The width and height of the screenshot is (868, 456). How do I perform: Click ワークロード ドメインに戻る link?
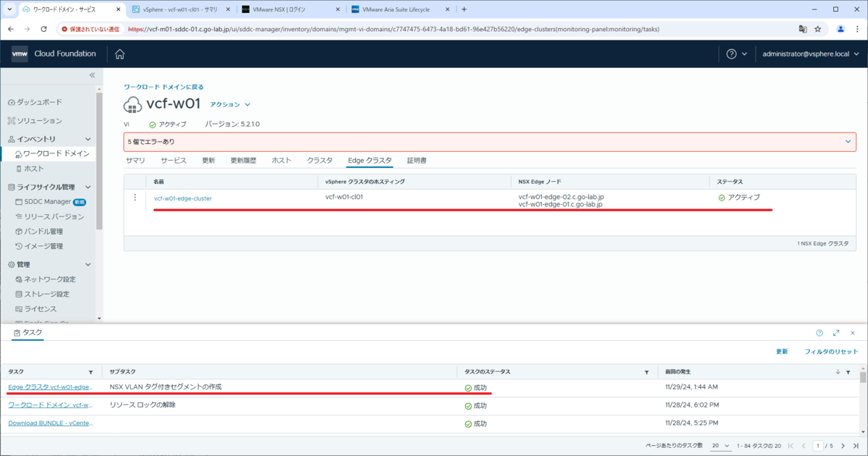pyautogui.click(x=163, y=87)
